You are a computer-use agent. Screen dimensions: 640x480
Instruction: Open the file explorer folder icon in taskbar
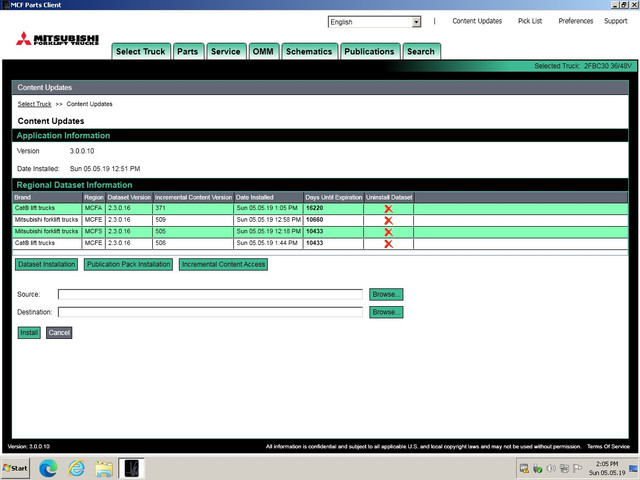(x=104, y=468)
